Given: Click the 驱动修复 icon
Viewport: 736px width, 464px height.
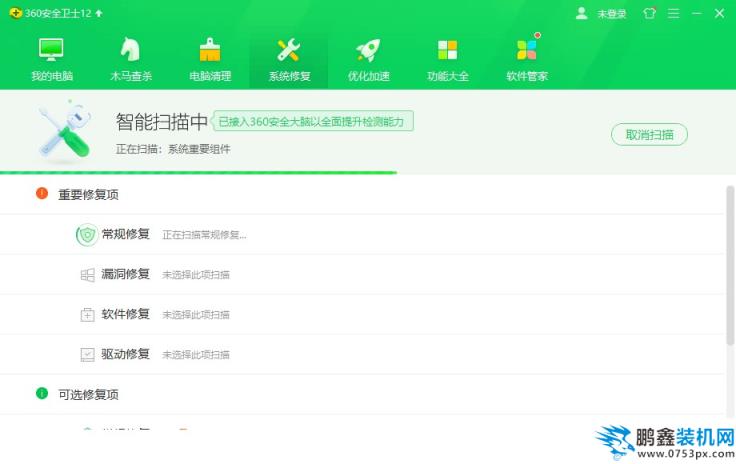Looking at the screenshot, I should point(87,354).
